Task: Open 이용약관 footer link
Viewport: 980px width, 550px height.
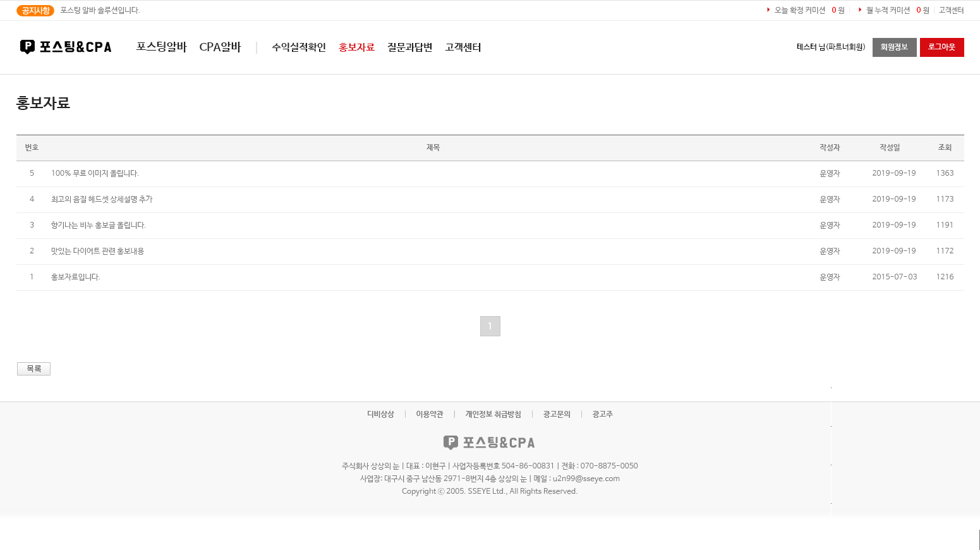Action: pos(430,414)
